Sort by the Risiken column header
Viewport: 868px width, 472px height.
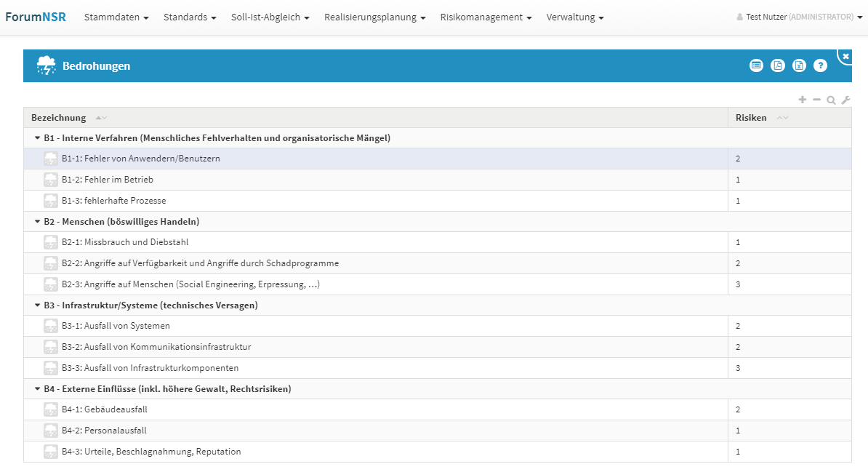click(x=751, y=118)
